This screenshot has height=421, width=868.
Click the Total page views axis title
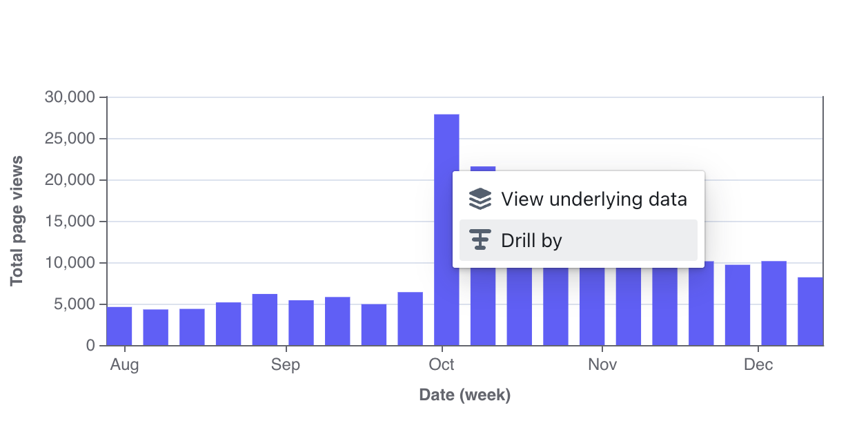17,221
